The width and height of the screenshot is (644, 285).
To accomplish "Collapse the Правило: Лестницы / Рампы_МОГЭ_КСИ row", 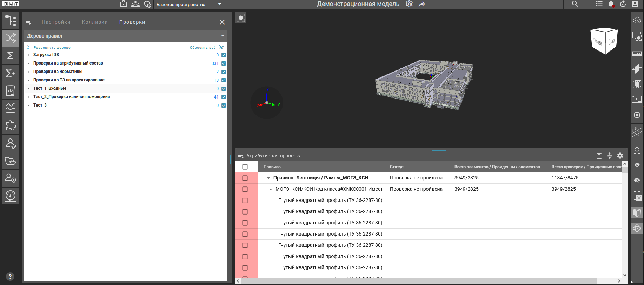I will point(268,178).
